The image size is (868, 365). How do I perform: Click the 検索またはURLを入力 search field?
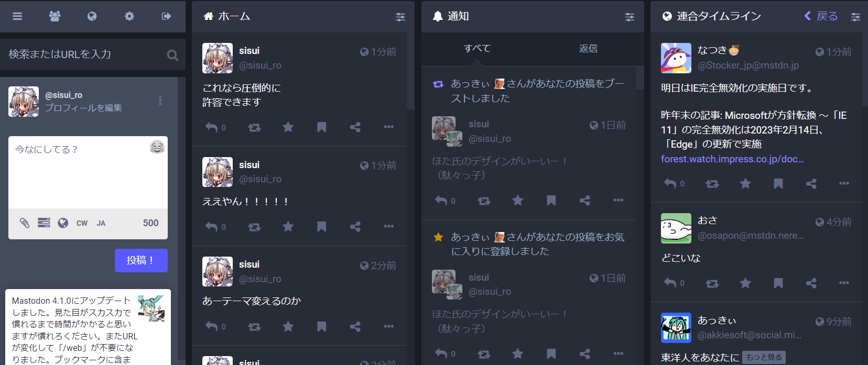pyautogui.click(x=86, y=54)
